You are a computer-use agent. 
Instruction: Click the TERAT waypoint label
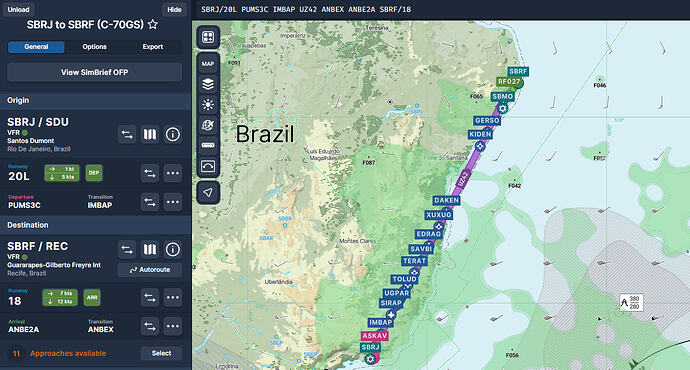414,261
